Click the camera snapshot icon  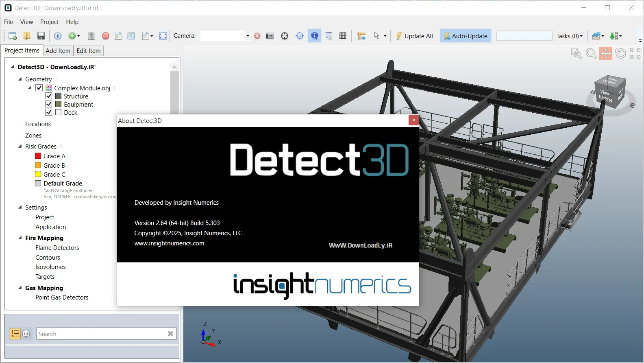click(x=270, y=36)
